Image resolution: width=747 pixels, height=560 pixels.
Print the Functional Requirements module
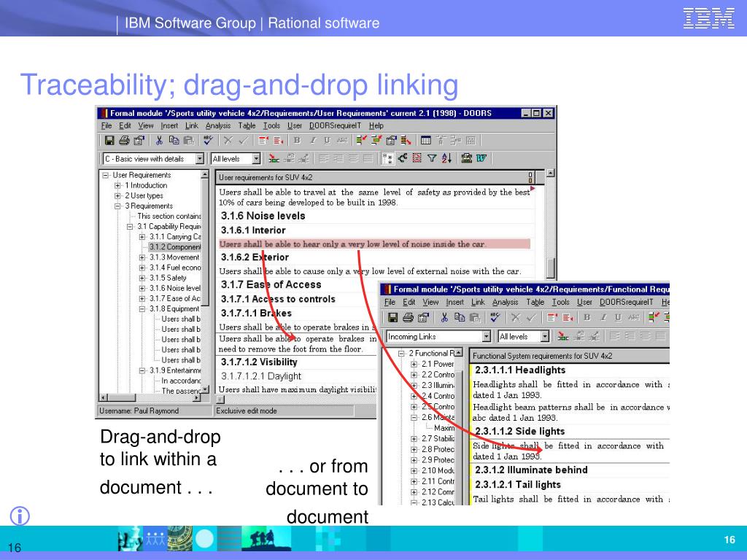pos(408,318)
